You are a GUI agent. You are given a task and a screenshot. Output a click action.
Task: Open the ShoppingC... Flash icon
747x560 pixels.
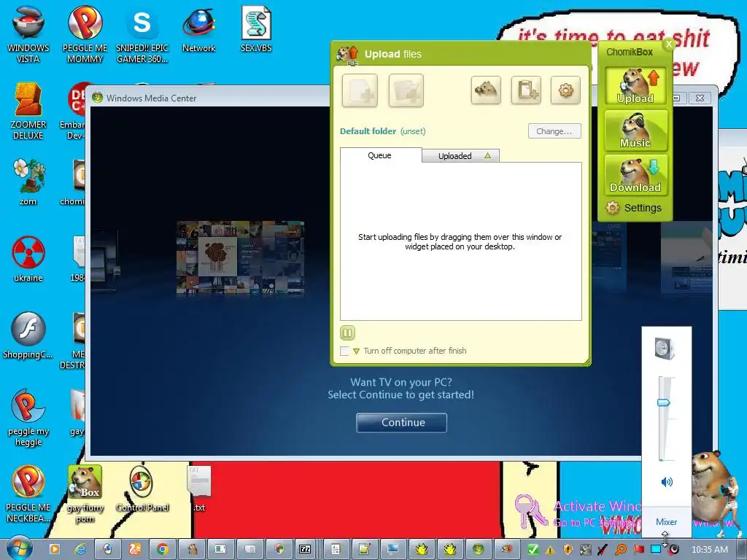point(28,335)
